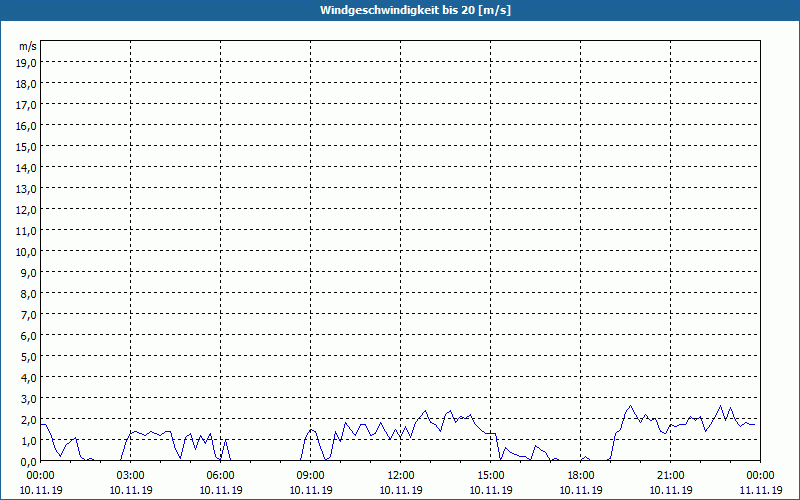Select the 10,0 y-axis label
Image resolution: width=800 pixels, height=500 pixels.
click(26, 252)
